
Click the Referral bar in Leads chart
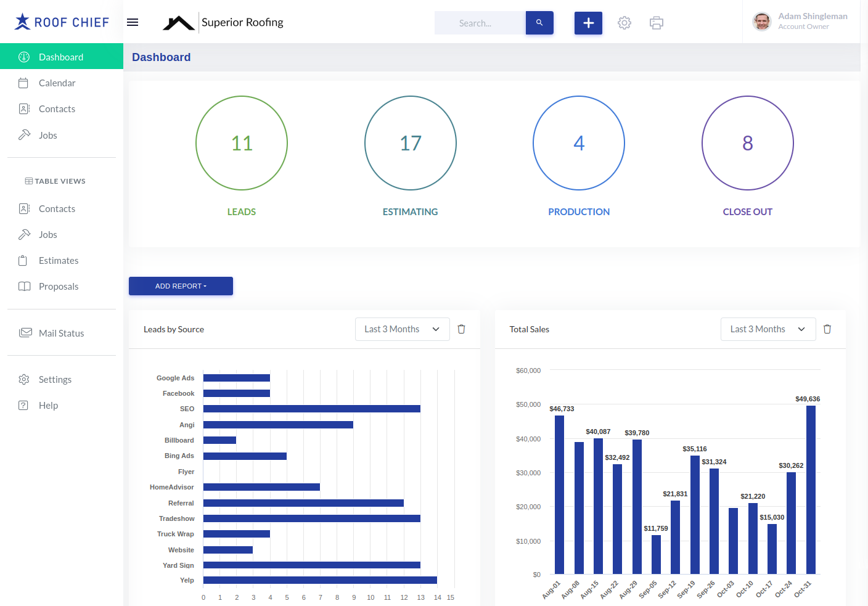(303, 503)
